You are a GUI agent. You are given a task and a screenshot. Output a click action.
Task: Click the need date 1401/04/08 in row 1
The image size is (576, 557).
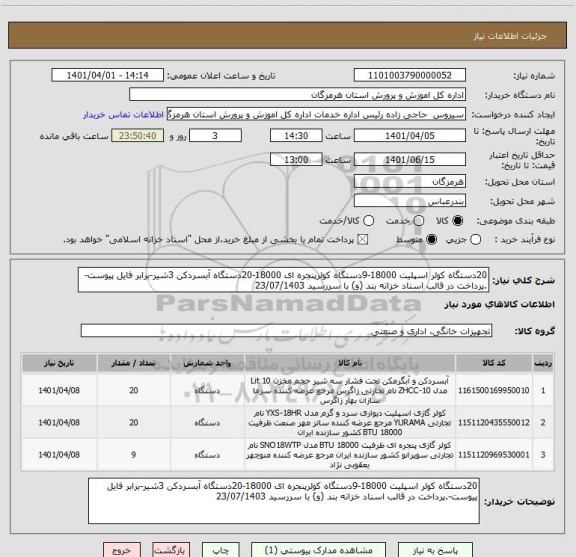pyautogui.click(x=59, y=391)
